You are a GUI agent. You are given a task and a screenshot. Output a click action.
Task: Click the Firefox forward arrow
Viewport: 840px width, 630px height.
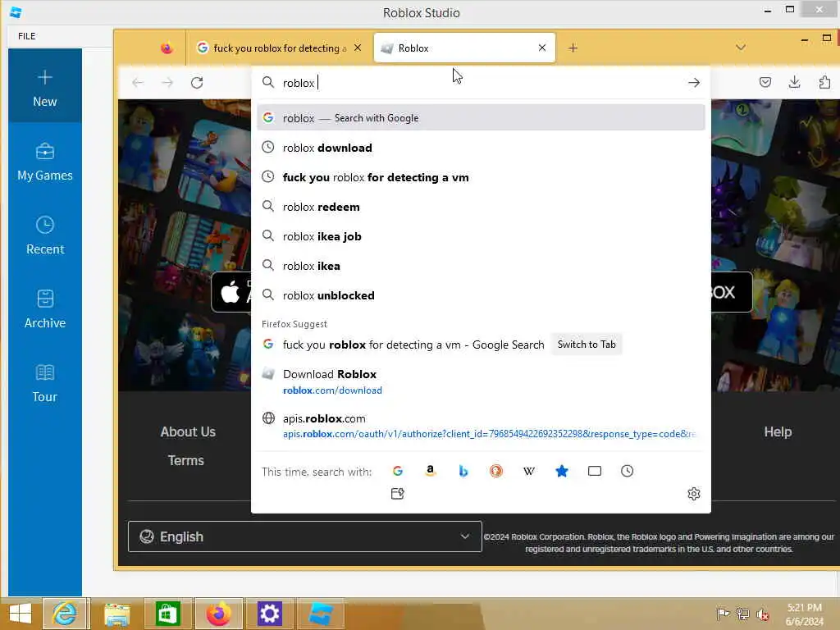pos(167,83)
